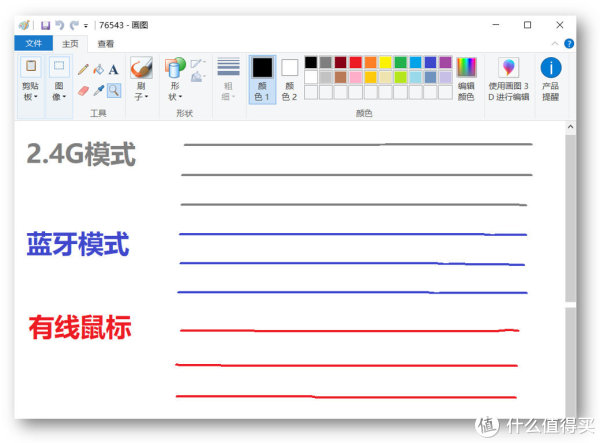Click the Product alert info icon

click(x=551, y=68)
